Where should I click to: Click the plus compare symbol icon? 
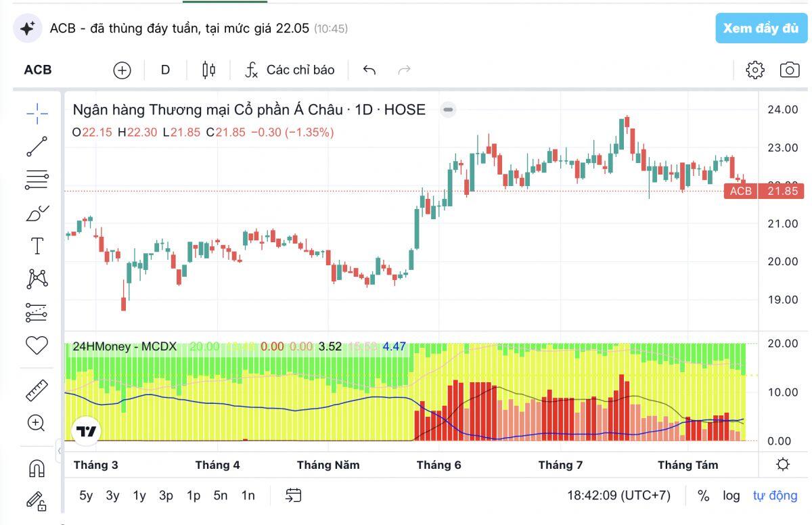click(122, 70)
